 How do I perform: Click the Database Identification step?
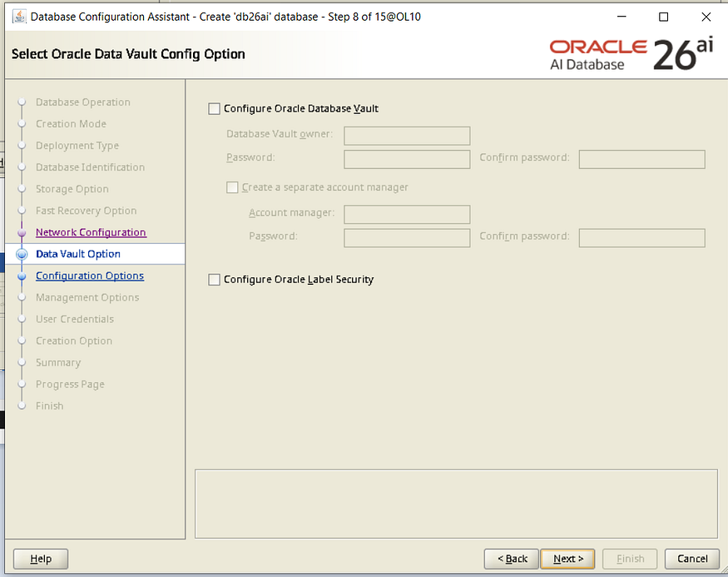point(90,167)
